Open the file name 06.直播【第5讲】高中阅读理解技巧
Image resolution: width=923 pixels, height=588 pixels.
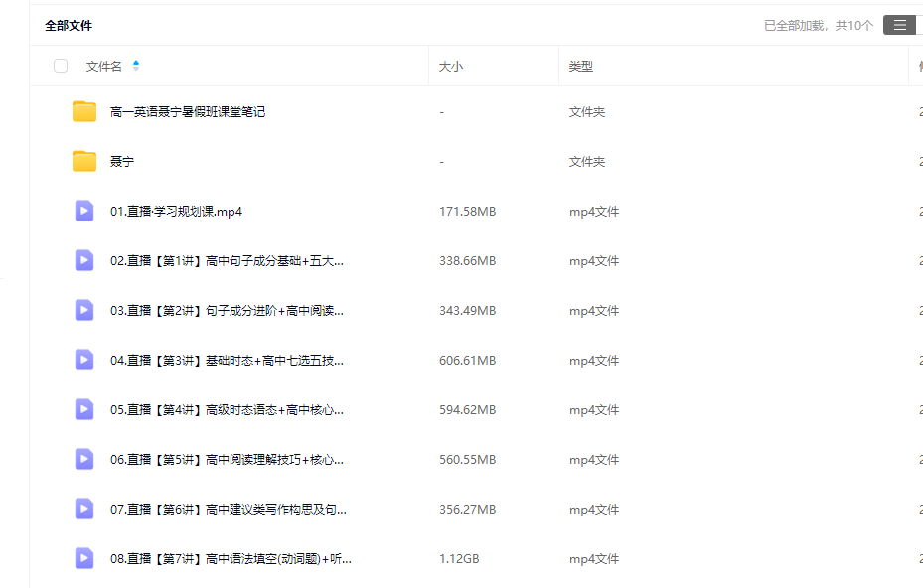pyautogui.click(x=227, y=460)
